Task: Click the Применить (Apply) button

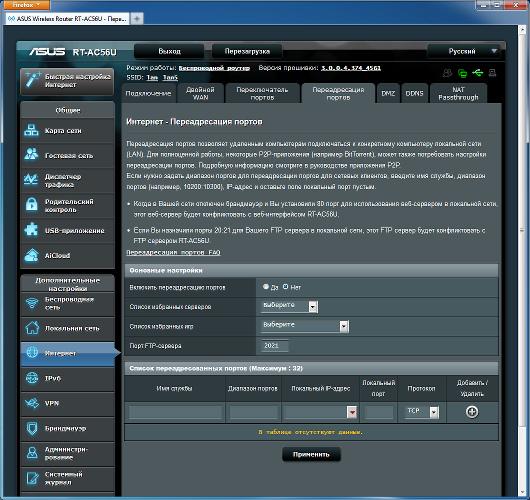Action: point(311,454)
